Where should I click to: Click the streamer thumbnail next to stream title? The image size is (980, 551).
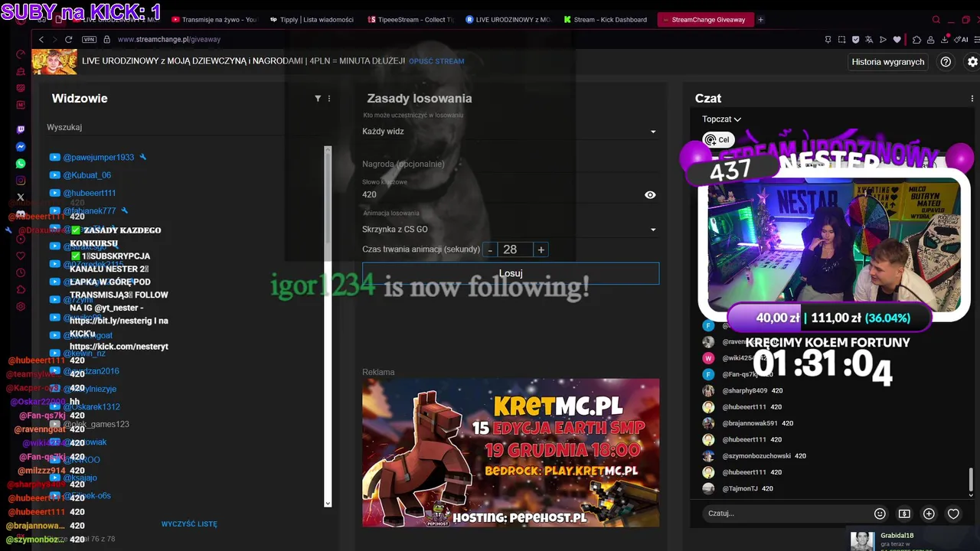click(54, 61)
